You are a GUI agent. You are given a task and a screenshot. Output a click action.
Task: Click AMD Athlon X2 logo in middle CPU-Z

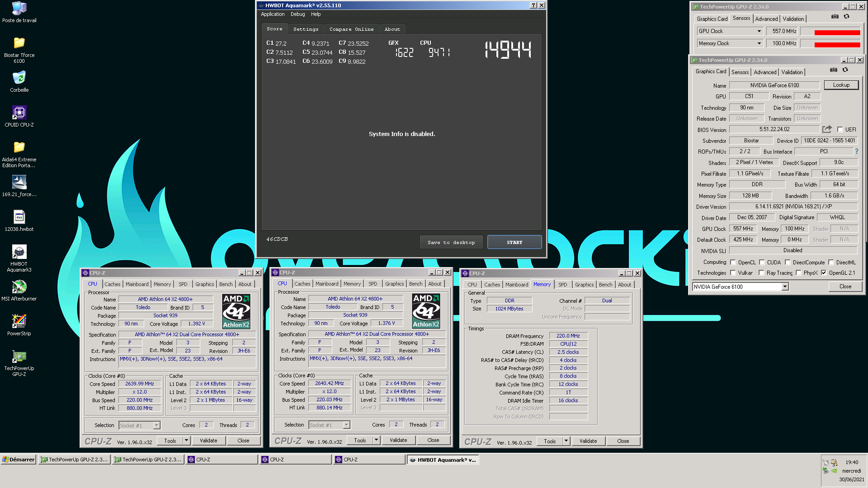(426, 311)
